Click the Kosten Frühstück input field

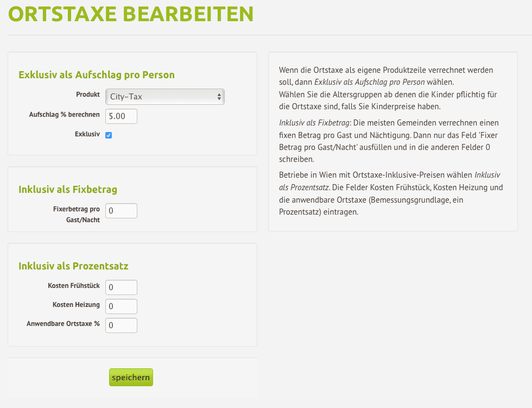click(121, 287)
